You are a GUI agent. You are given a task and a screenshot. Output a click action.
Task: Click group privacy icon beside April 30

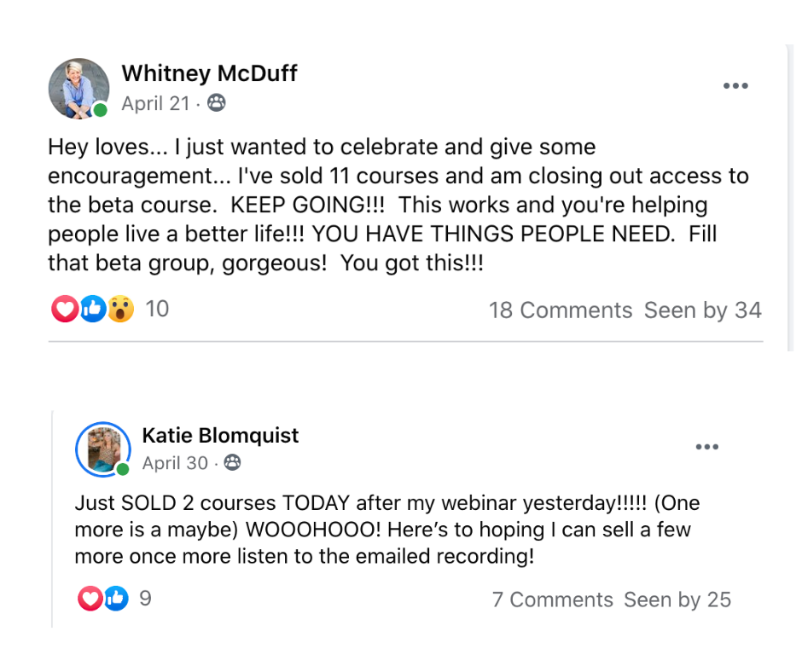(232, 463)
